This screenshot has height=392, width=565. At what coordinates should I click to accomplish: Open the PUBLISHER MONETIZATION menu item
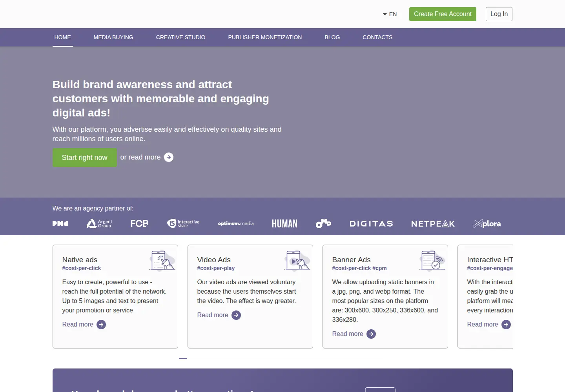tap(265, 37)
